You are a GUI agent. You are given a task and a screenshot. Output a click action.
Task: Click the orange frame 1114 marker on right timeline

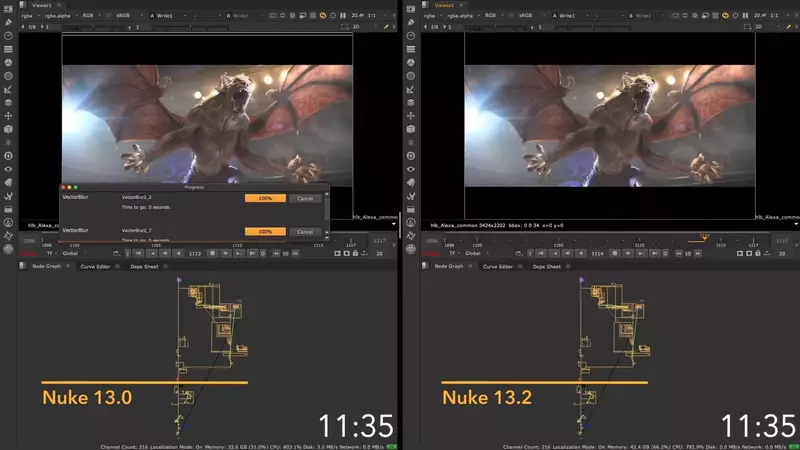tap(705, 237)
